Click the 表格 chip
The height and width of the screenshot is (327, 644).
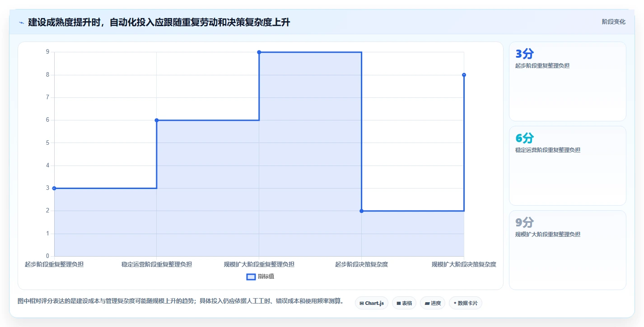404,303
